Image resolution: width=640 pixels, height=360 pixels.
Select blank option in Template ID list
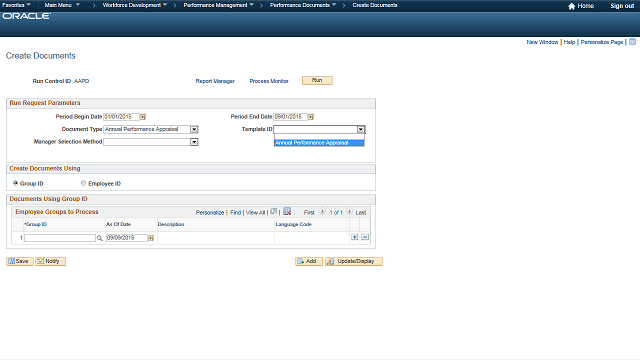(x=319, y=137)
